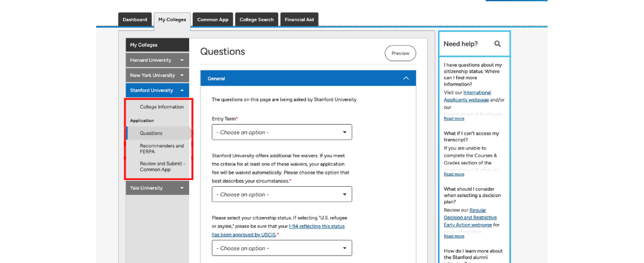Image resolution: width=644 pixels, height=263 pixels.
Task: Open the Financial Aid tab
Action: coord(299,20)
